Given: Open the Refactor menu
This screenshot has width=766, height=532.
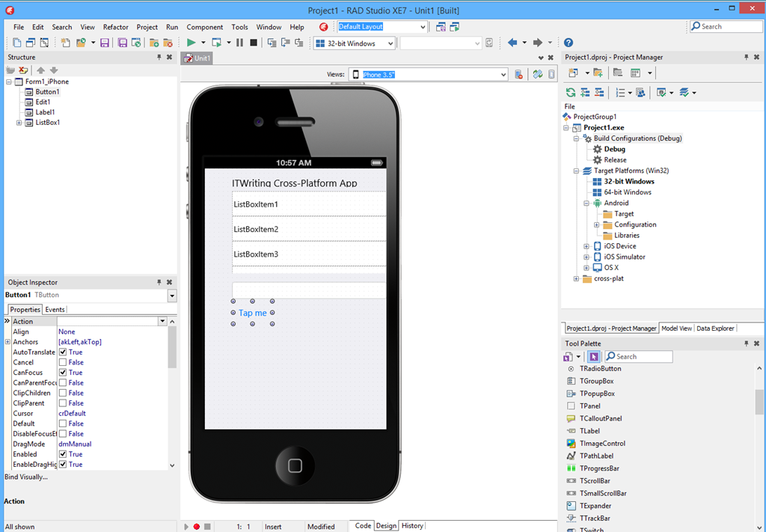Looking at the screenshot, I should click(116, 27).
